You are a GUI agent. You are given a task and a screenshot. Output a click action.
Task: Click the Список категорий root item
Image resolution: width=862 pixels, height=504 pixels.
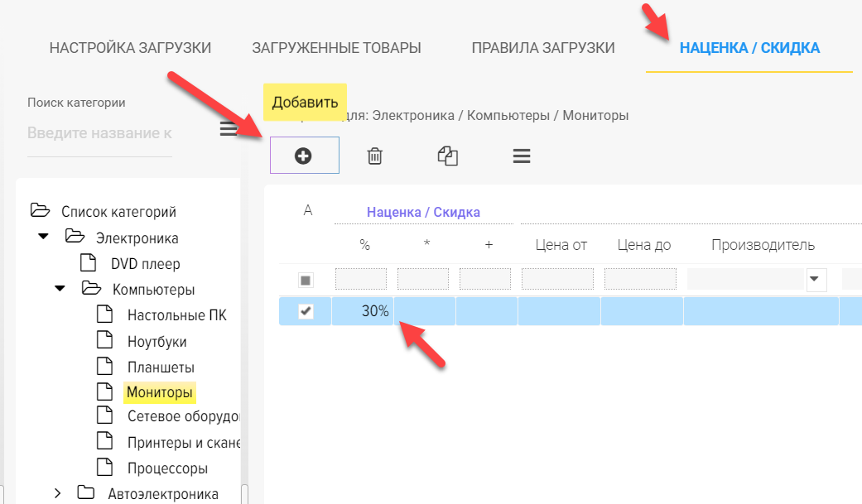118,212
